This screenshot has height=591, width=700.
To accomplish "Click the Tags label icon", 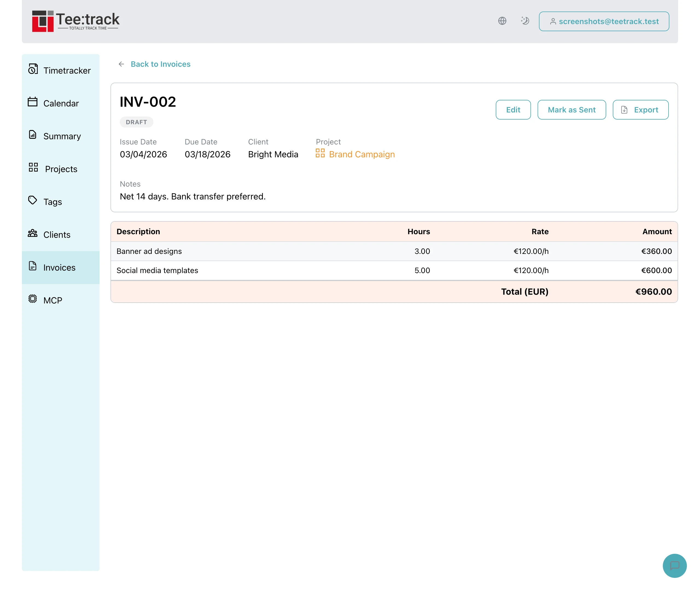I will [33, 200].
